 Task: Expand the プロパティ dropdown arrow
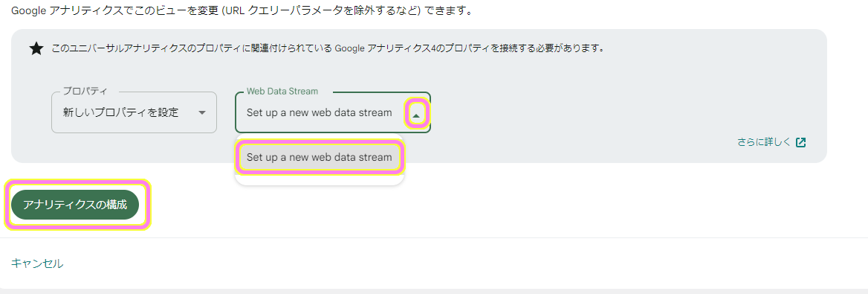(202, 112)
